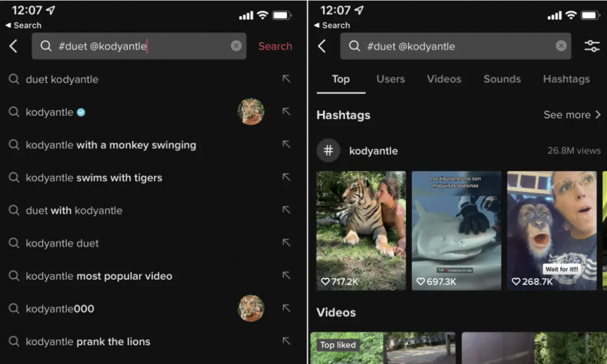Fill search with 'duet kodyantle' arrow icon
This screenshot has height=364, width=607.
[286, 79]
